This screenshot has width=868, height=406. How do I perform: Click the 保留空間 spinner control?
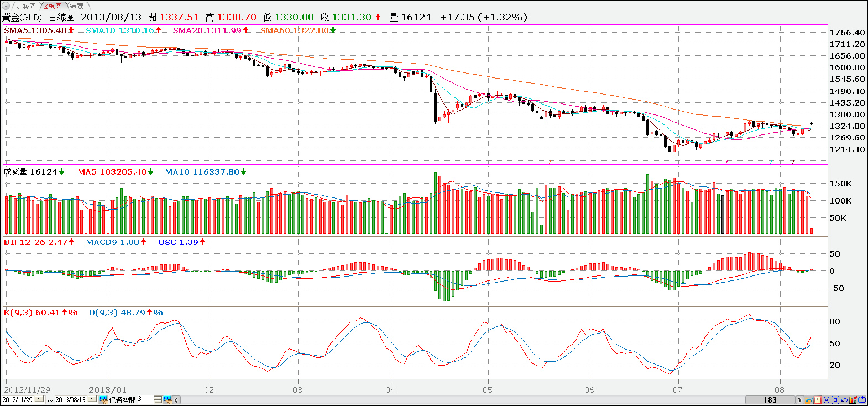pyautogui.click(x=158, y=400)
